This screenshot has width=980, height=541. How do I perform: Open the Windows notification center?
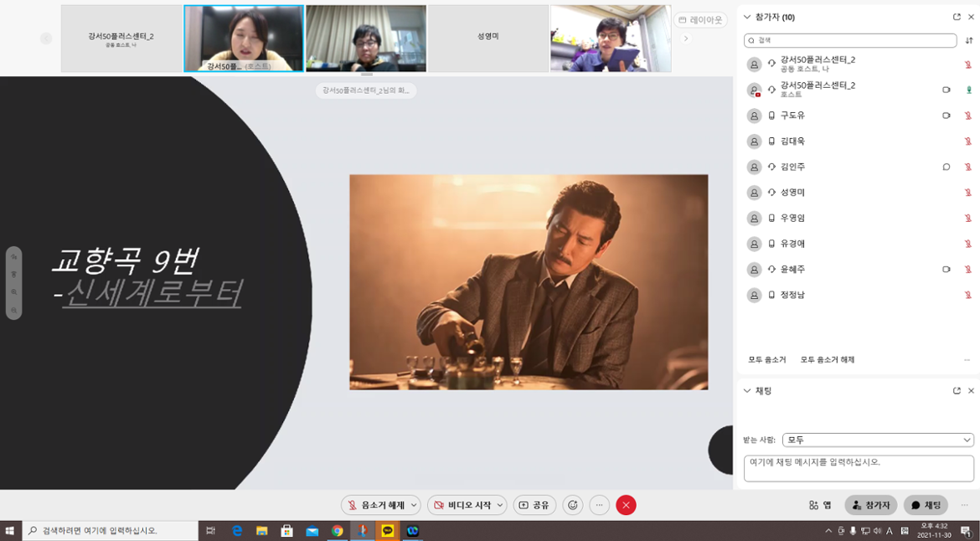[x=966, y=531]
